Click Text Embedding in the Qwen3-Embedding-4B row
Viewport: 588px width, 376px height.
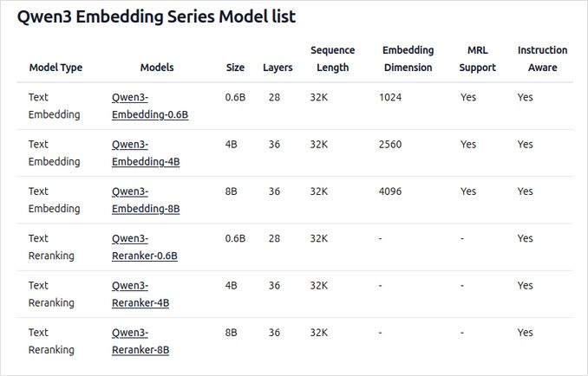coord(54,152)
